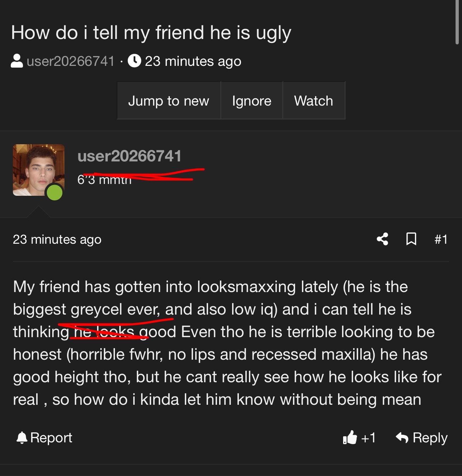Click the page scrollbar at right edge

click(457, 22)
